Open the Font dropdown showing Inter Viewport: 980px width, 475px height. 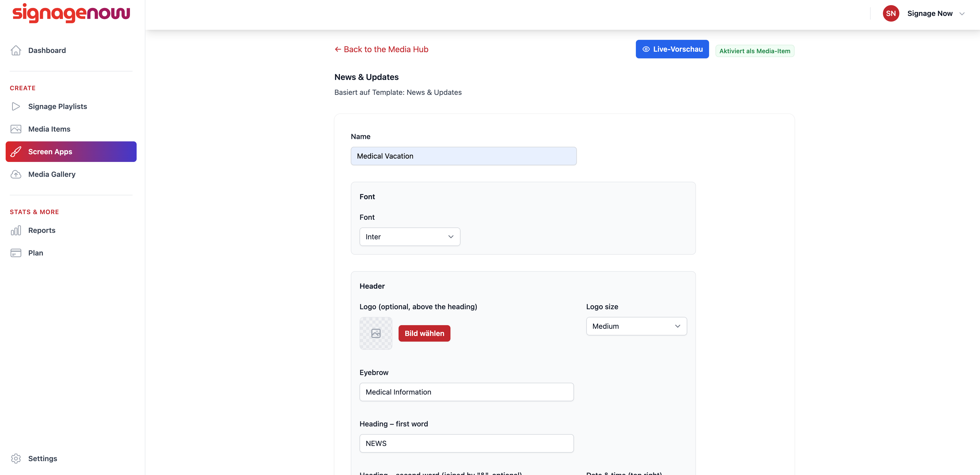(410, 236)
